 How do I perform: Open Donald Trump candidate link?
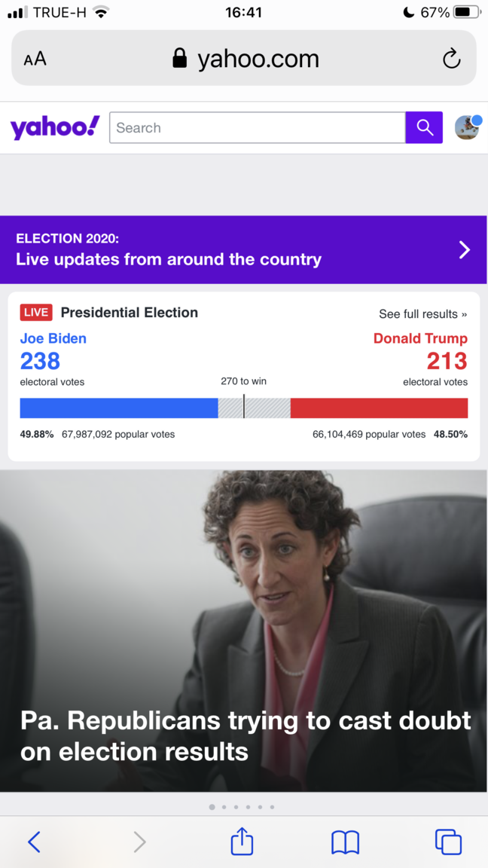[x=420, y=338]
